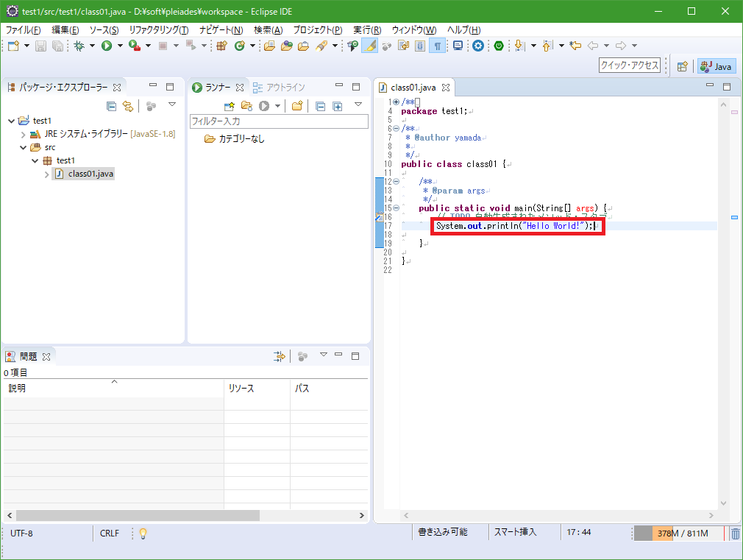This screenshot has height=560, width=743.
Task: Click the green Run button in toolbar
Action: 107,46
